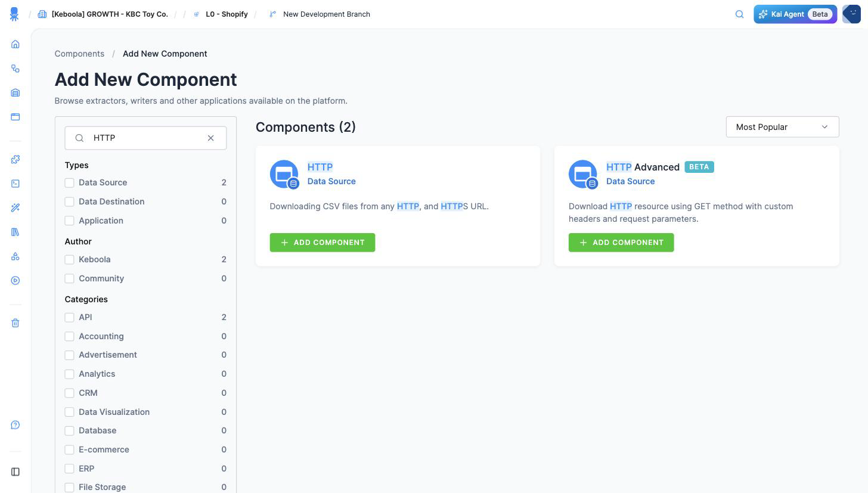Click the Data Source label under HTTP Advanced
This screenshot has width=868, height=493.
pyautogui.click(x=630, y=181)
